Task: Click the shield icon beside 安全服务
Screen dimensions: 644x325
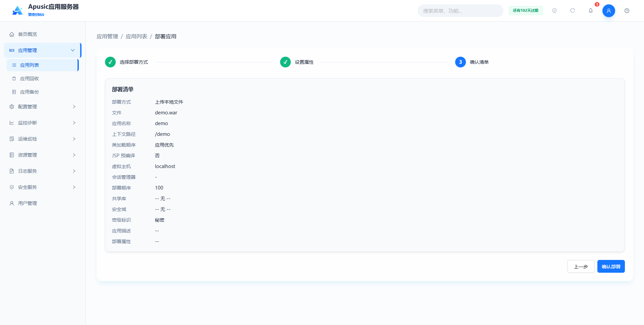Action: click(12, 187)
